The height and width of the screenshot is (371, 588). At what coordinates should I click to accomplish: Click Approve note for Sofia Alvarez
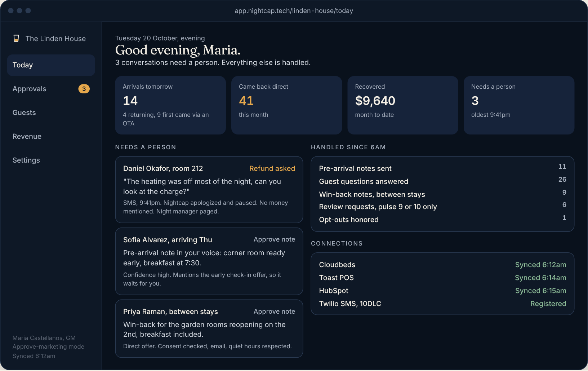pos(274,239)
